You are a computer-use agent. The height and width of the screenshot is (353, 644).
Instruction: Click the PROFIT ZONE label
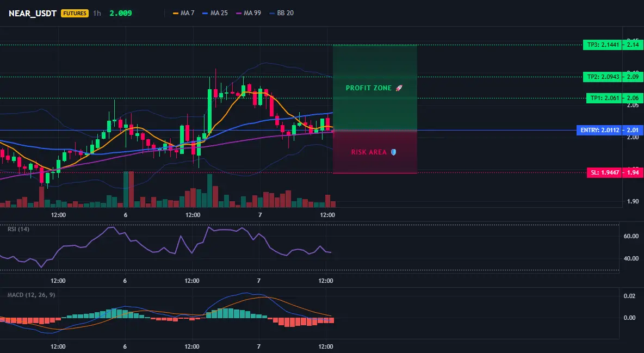368,88
